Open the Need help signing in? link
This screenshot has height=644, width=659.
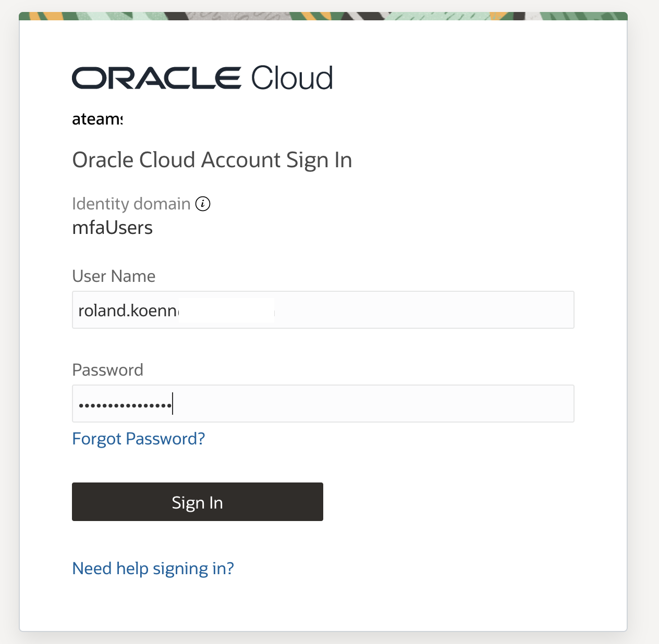pos(153,568)
